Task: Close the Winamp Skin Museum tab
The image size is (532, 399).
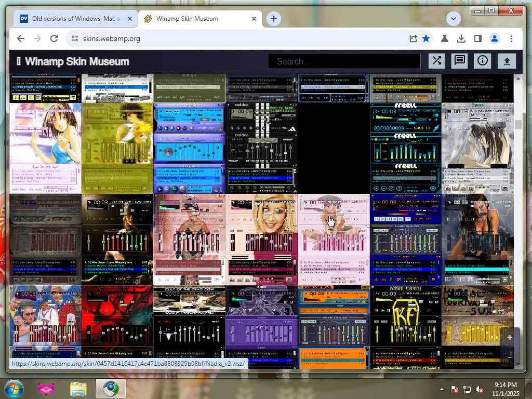Action: (x=254, y=19)
